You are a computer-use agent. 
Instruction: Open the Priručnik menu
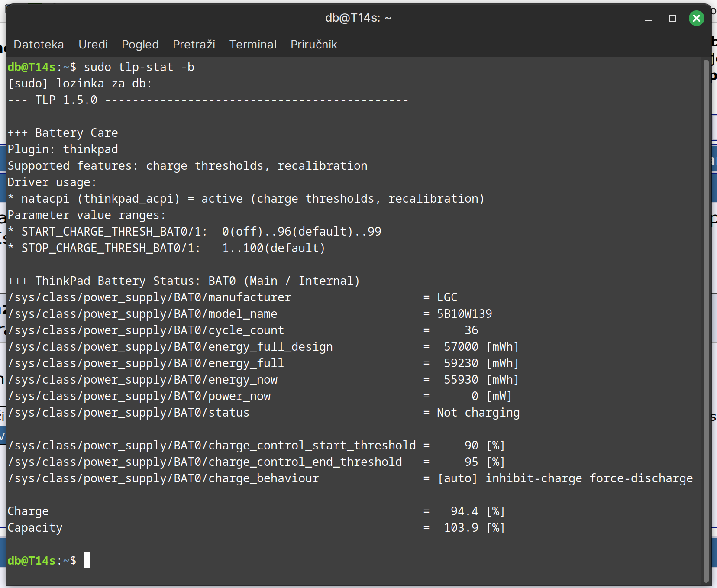click(x=314, y=45)
